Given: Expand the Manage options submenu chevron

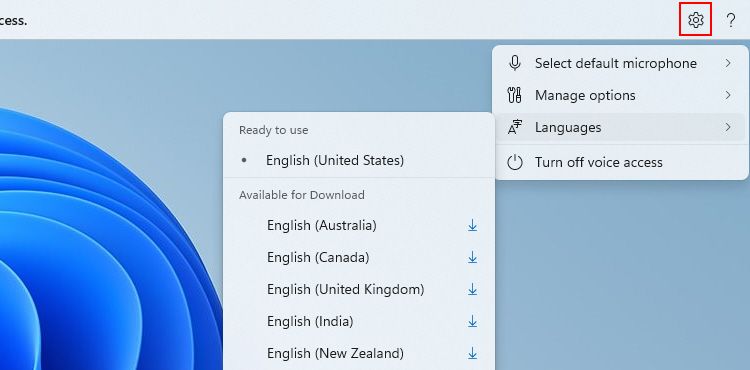Looking at the screenshot, I should coord(728,95).
